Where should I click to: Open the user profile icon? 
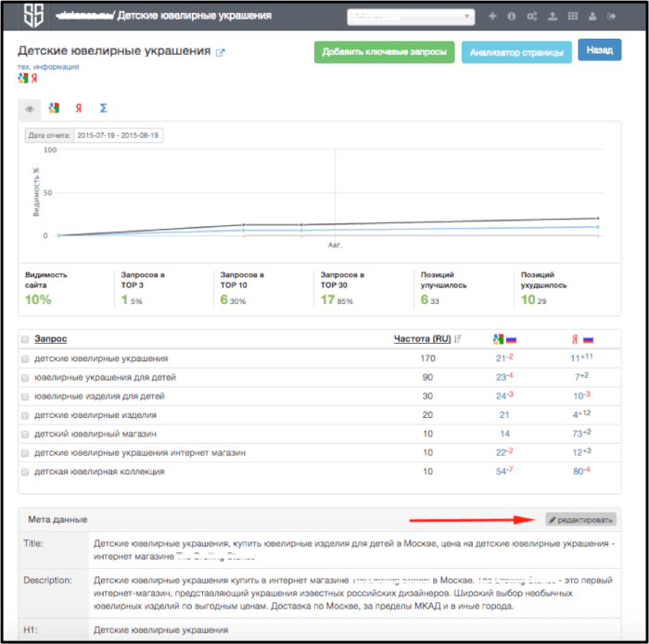[x=592, y=16]
